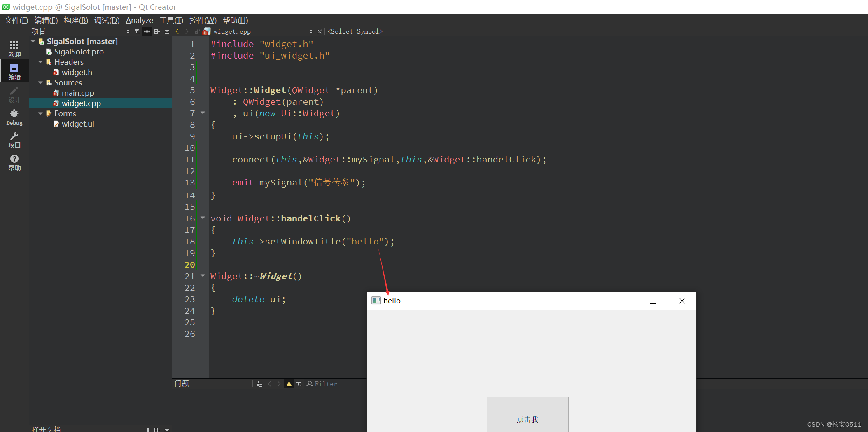Viewport: 868px width, 432px height.
Task: Fold the destructor at line 21
Action: coord(203,275)
